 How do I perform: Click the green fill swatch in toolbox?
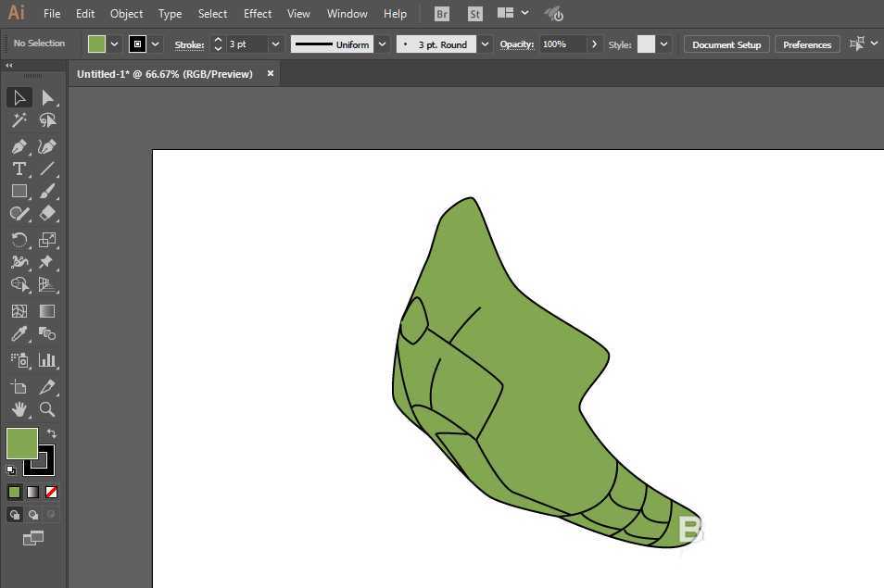tap(21, 444)
